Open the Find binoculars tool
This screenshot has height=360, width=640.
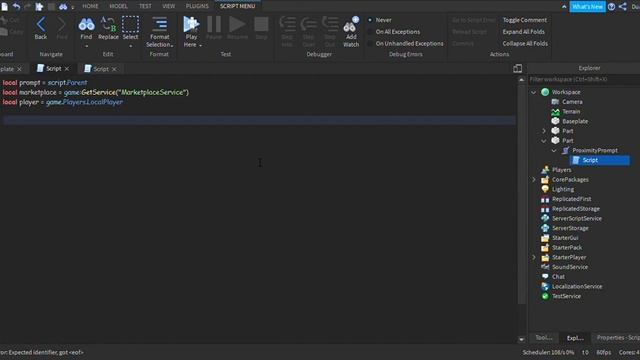pyautogui.click(x=86, y=24)
